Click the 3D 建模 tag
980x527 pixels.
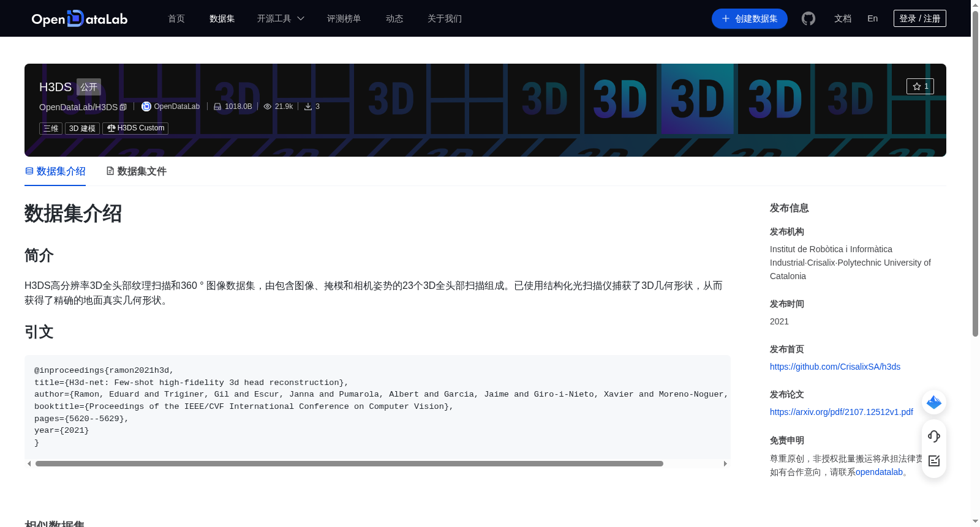tap(82, 128)
